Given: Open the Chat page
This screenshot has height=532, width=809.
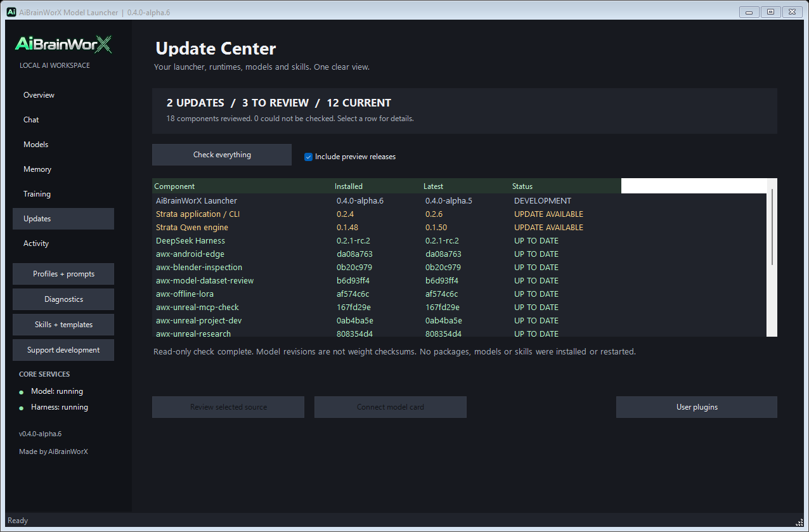Looking at the screenshot, I should click(63, 120).
